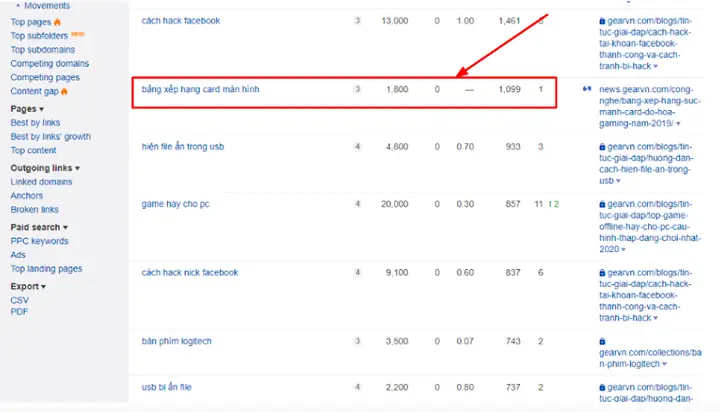
Task: Click word count badge for 'cách hack facebook'
Action: tap(357, 21)
